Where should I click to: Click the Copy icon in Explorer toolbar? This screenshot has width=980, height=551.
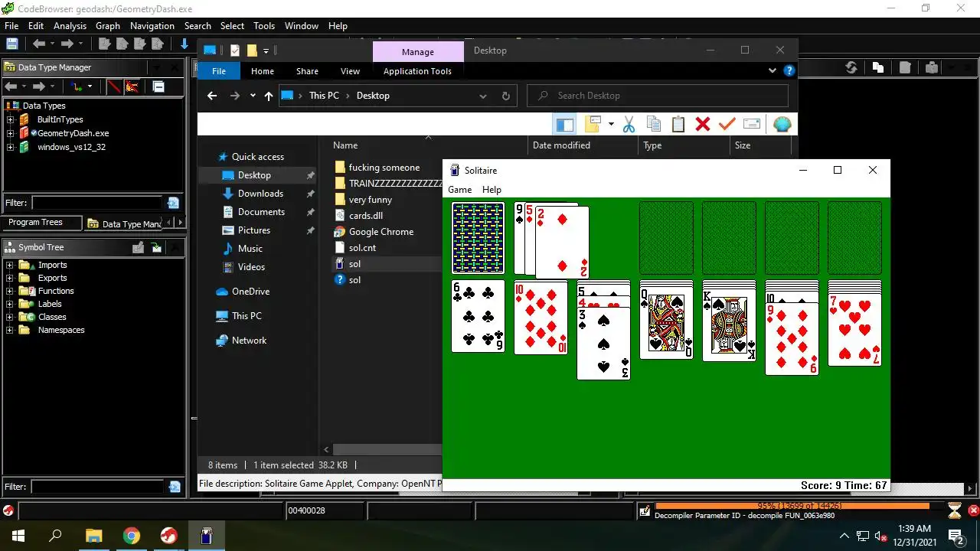click(x=654, y=124)
